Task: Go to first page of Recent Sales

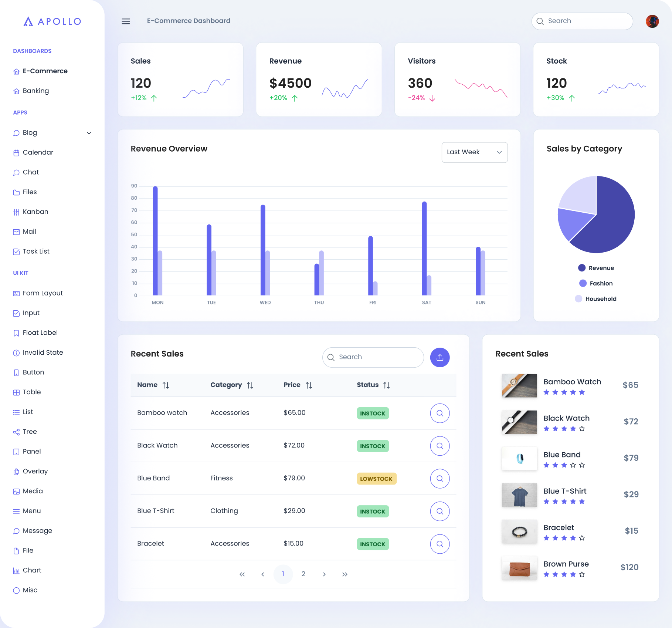Action: tap(242, 574)
